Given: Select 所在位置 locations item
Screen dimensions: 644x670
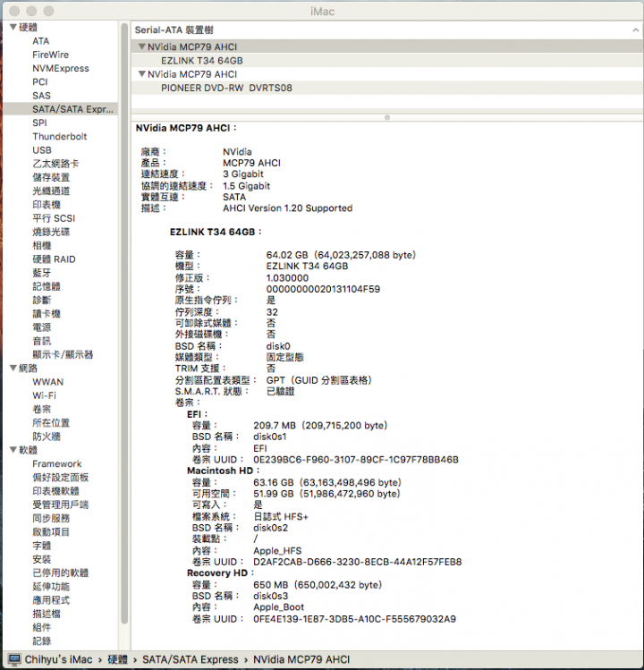Looking at the screenshot, I should [51, 423].
